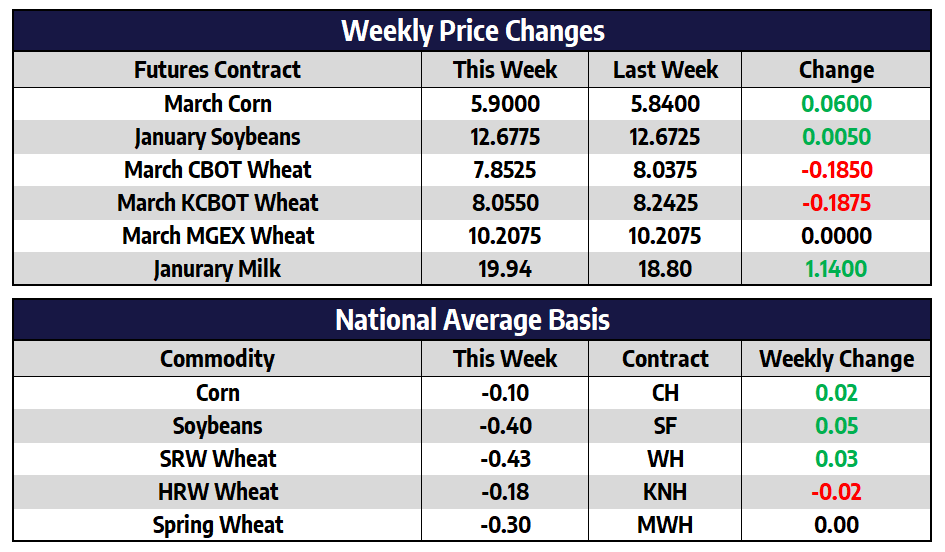Select the Corn basis value -0.10
Image resolution: width=945 pixels, height=552 pixels.
point(505,393)
